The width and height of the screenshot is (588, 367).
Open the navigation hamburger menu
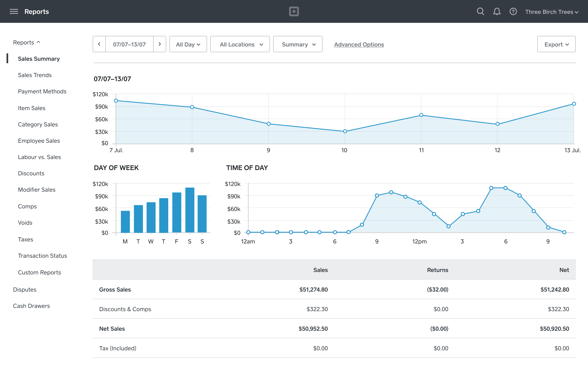pyautogui.click(x=14, y=11)
